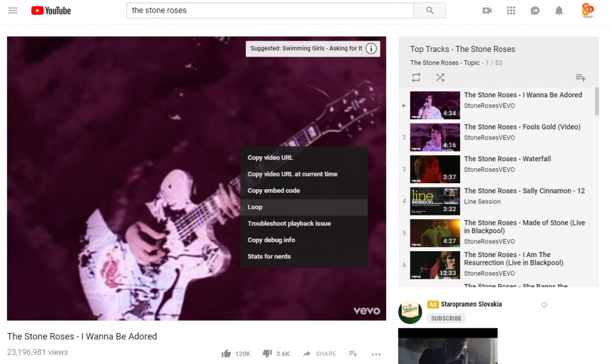Play Fools Gold (Video) thumbnail
The height and width of the screenshot is (364, 611).
click(x=435, y=137)
